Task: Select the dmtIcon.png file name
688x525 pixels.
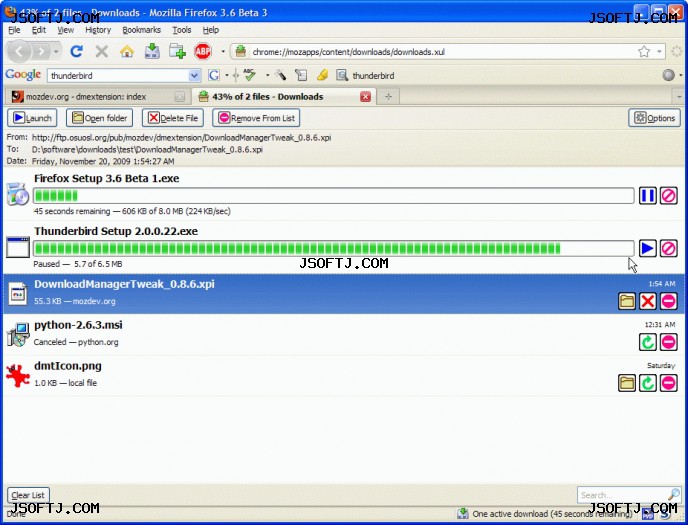Action: [x=68, y=366]
